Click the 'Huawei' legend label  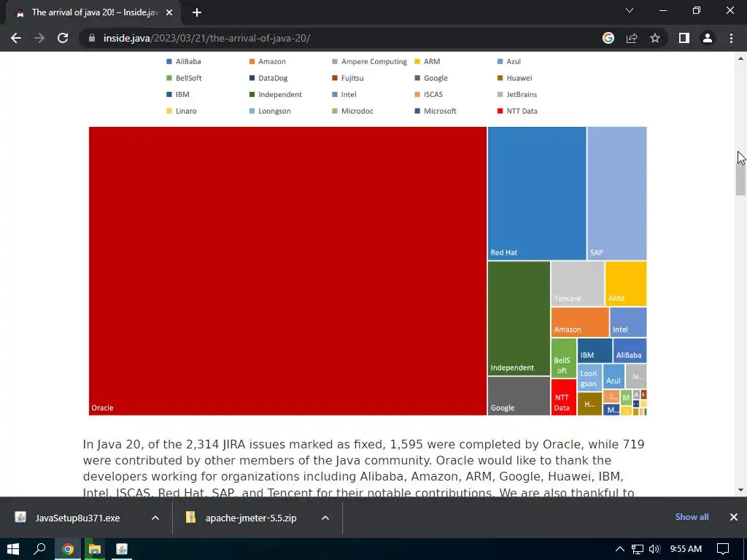pos(519,78)
